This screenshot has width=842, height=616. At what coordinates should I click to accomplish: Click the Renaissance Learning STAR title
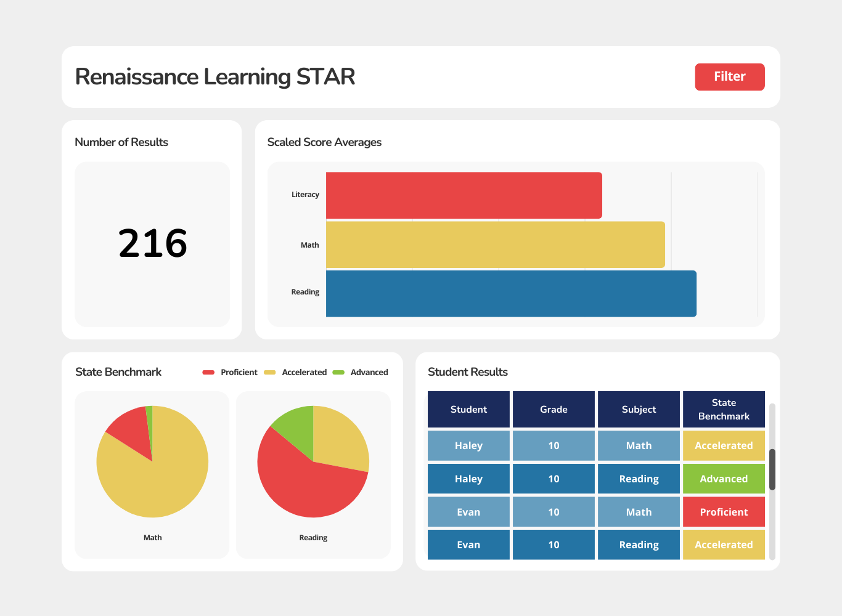(215, 77)
